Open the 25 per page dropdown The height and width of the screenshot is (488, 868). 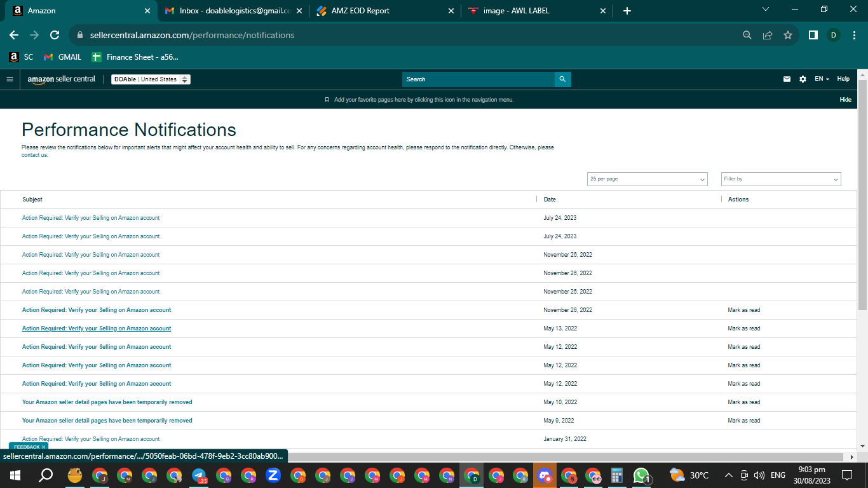coord(648,179)
